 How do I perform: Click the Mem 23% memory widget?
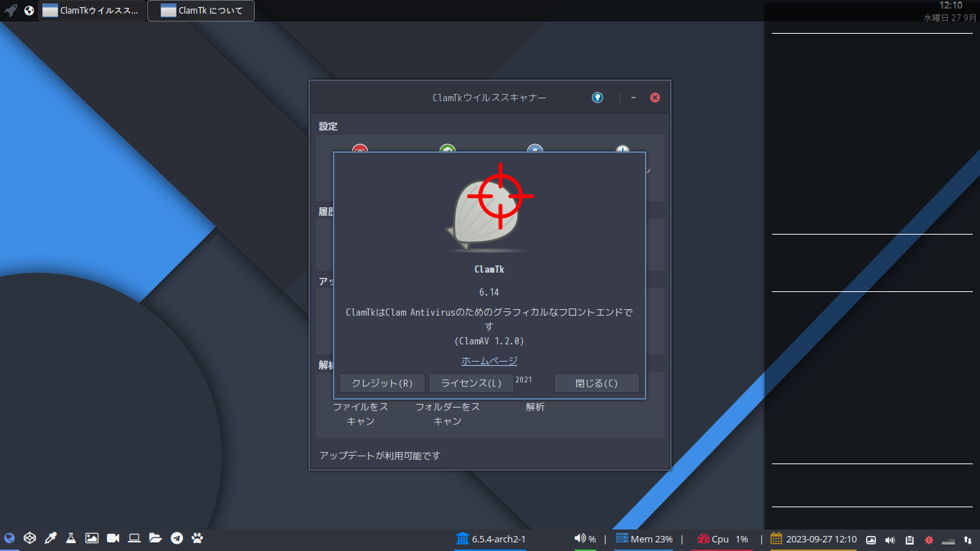coord(644,539)
